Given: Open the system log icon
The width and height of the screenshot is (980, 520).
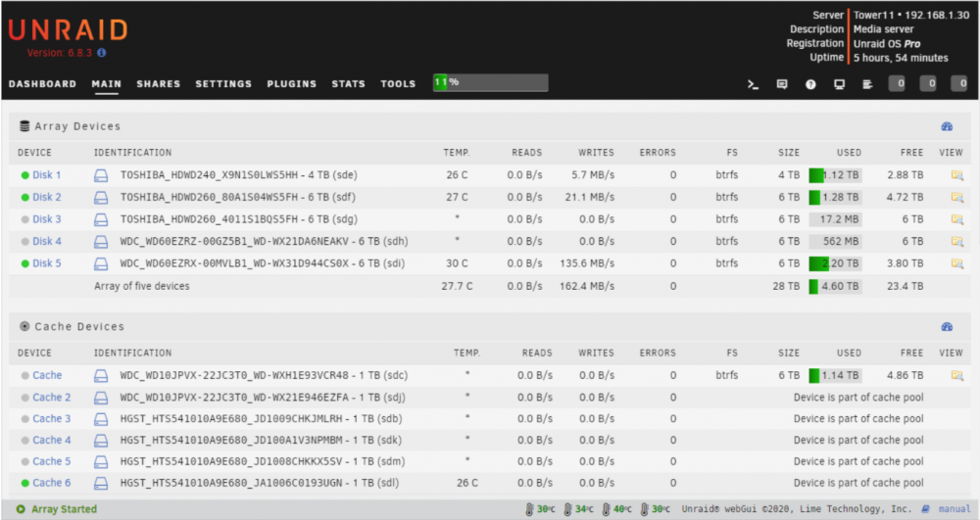Looking at the screenshot, I should 867,84.
